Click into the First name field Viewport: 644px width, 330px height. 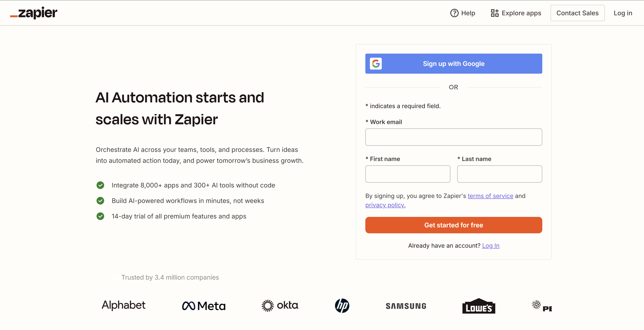(x=408, y=174)
